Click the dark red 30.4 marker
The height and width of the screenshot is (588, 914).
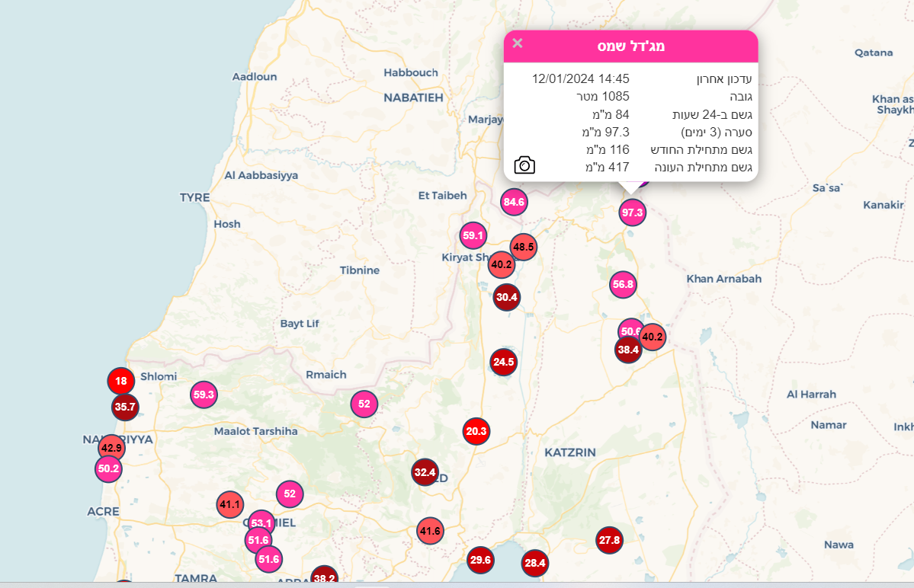tap(506, 296)
